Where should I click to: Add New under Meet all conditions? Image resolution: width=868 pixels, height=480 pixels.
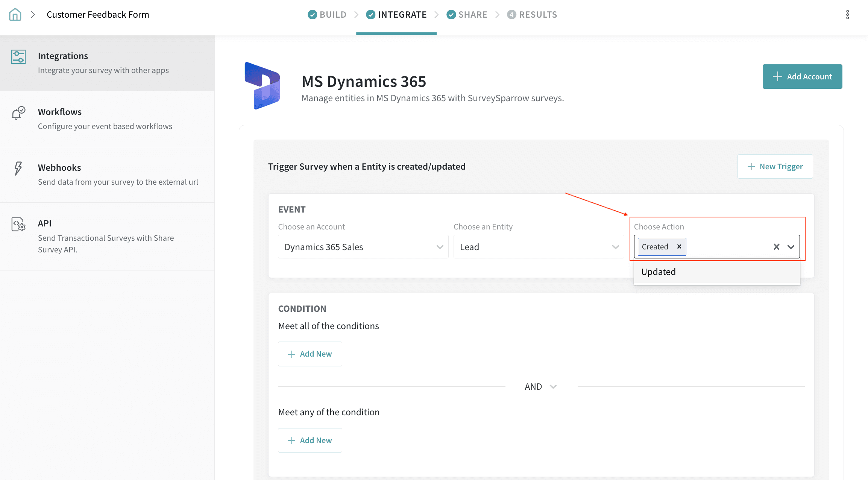pyautogui.click(x=310, y=354)
